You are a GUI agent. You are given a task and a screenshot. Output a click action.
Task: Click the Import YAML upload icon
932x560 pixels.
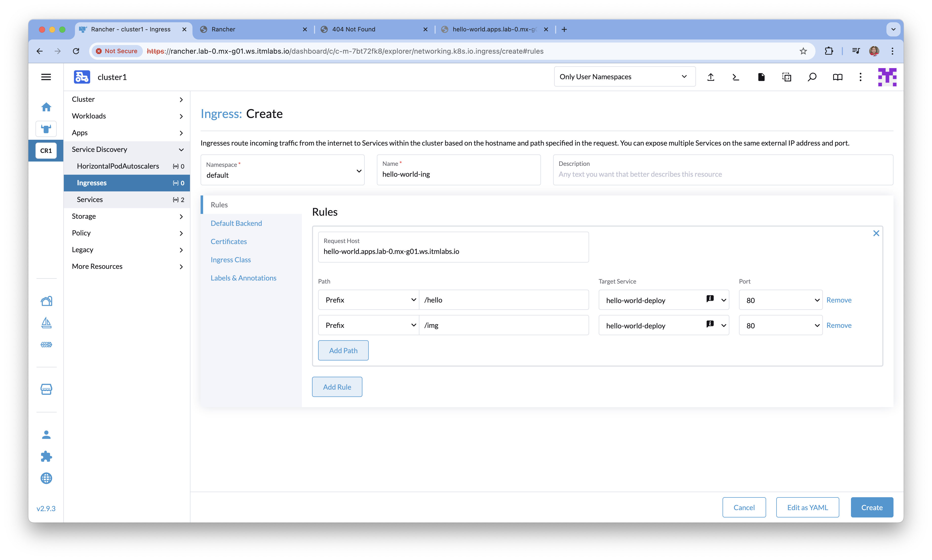[x=710, y=77]
